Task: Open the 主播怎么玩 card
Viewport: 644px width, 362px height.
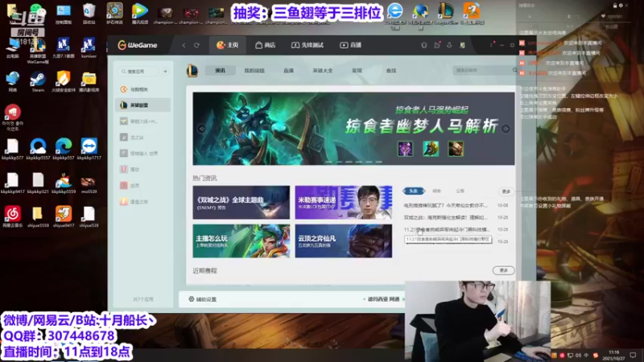Action: [241, 241]
